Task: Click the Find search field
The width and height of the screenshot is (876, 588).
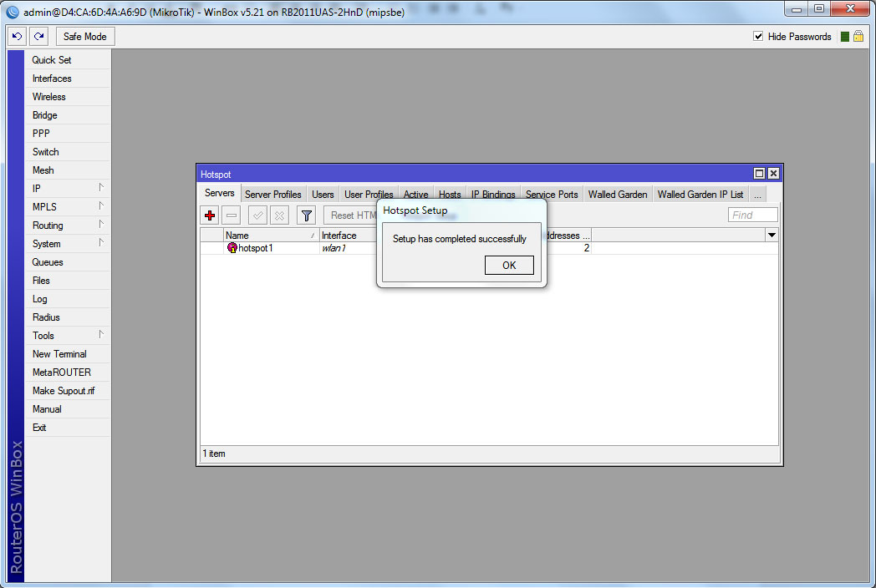Action: click(x=752, y=215)
